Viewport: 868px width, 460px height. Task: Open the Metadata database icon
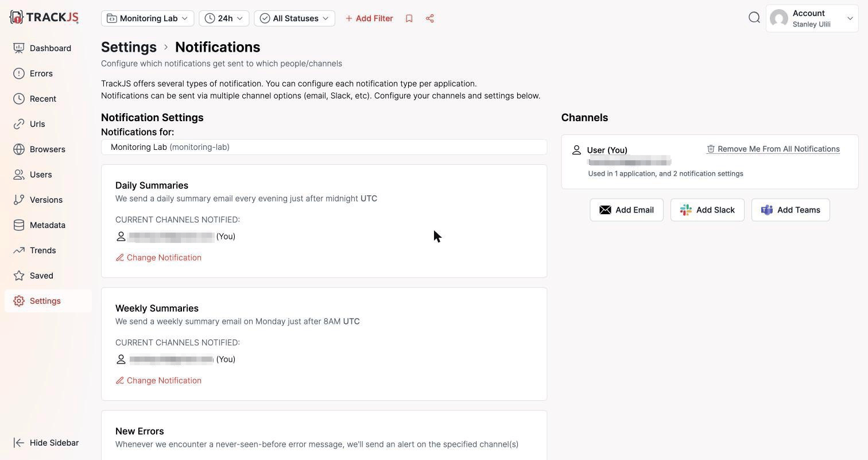tap(19, 225)
